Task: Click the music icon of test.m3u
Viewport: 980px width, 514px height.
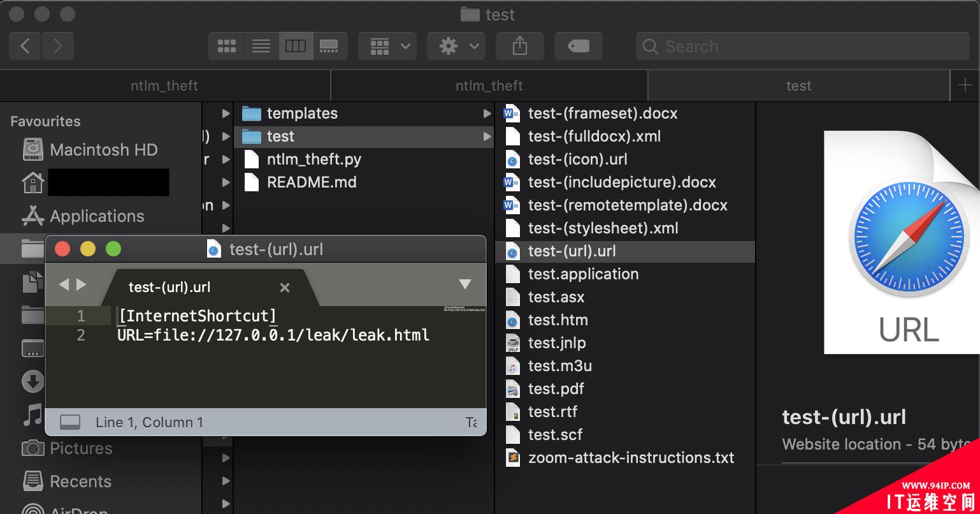Action: (x=512, y=366)
